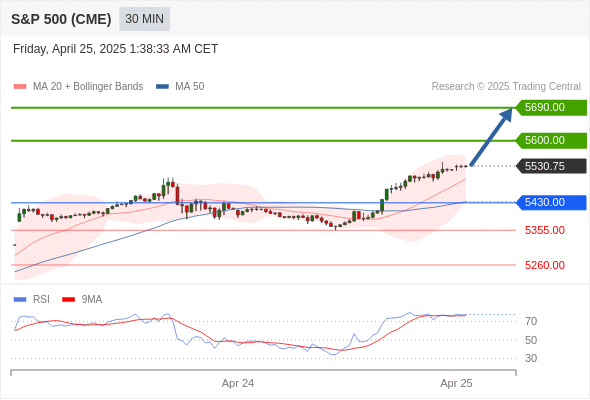Click the 5430.00 blue pivot label
The image size is (590, 400).
click(x=551, y=202)
